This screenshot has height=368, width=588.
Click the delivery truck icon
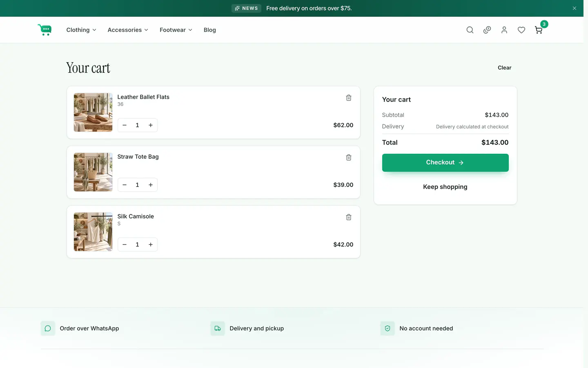(218, 328)
